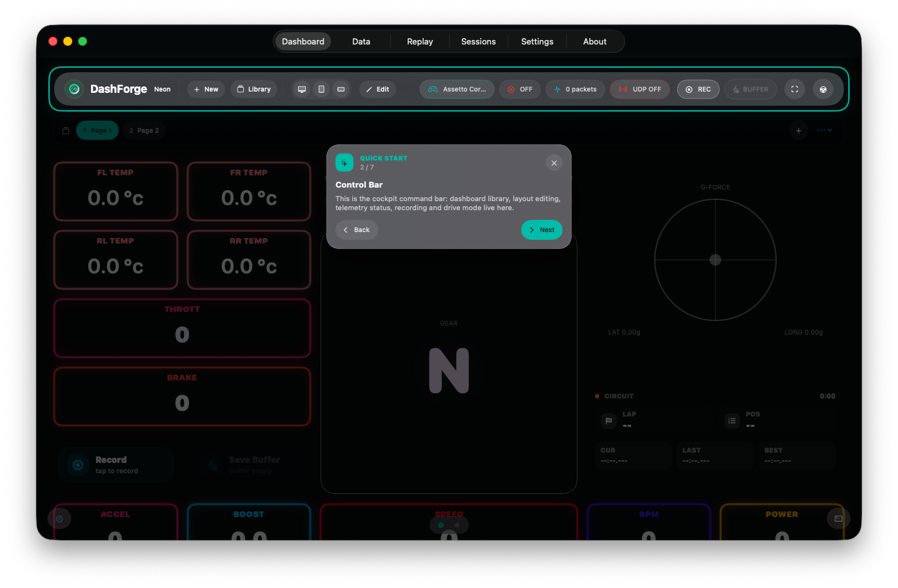Select the Page 2 tab

[145, 130]
